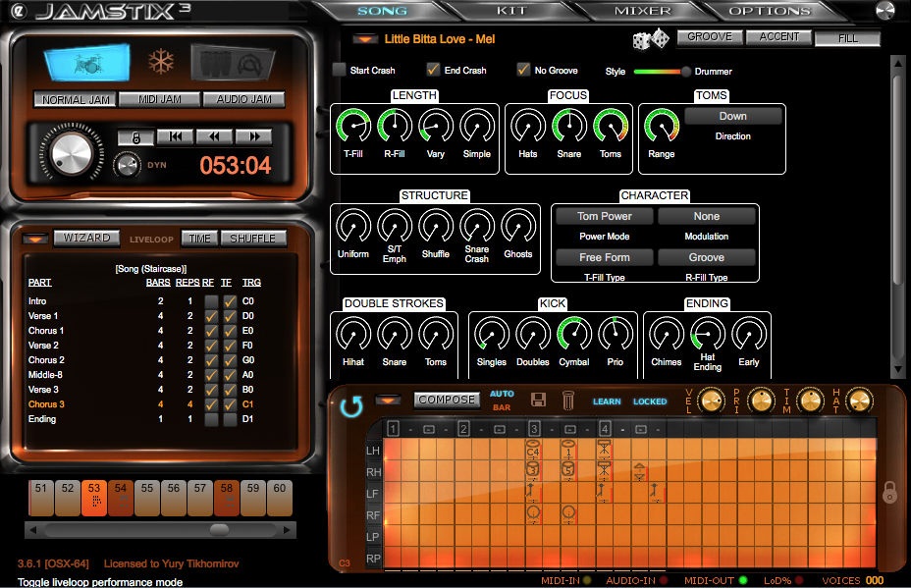Image resolution: width=911 pixels, height=588 pixels.
Task: Click the snowflake freeze icon
Action: (x=161, y=61)
